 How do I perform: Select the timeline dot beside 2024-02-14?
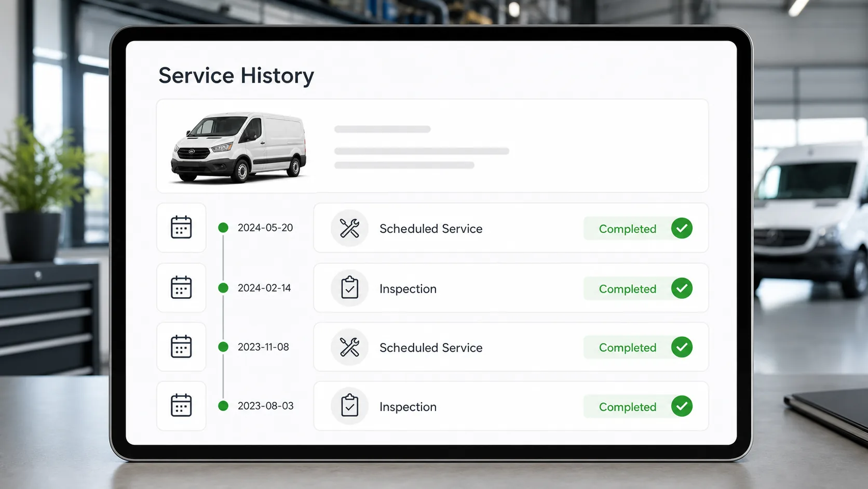(x=223, y=288)
